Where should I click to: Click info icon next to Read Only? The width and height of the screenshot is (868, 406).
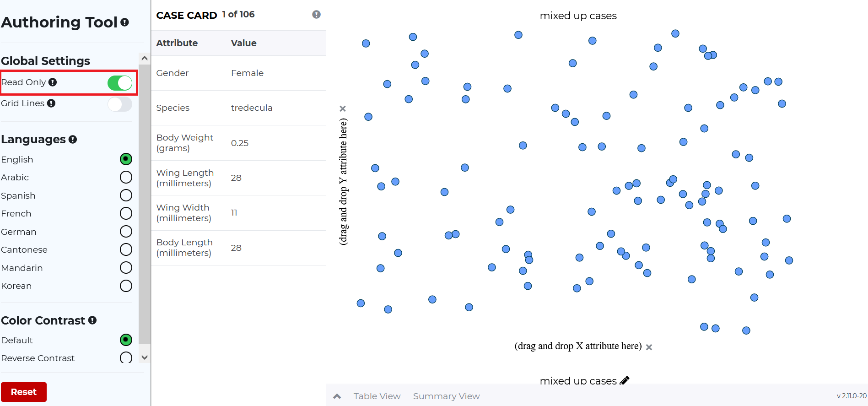[53, 82]
